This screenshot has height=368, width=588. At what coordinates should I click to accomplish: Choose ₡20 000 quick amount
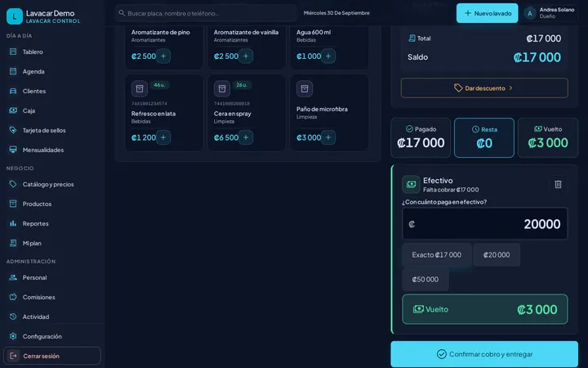tap(497, 254)
